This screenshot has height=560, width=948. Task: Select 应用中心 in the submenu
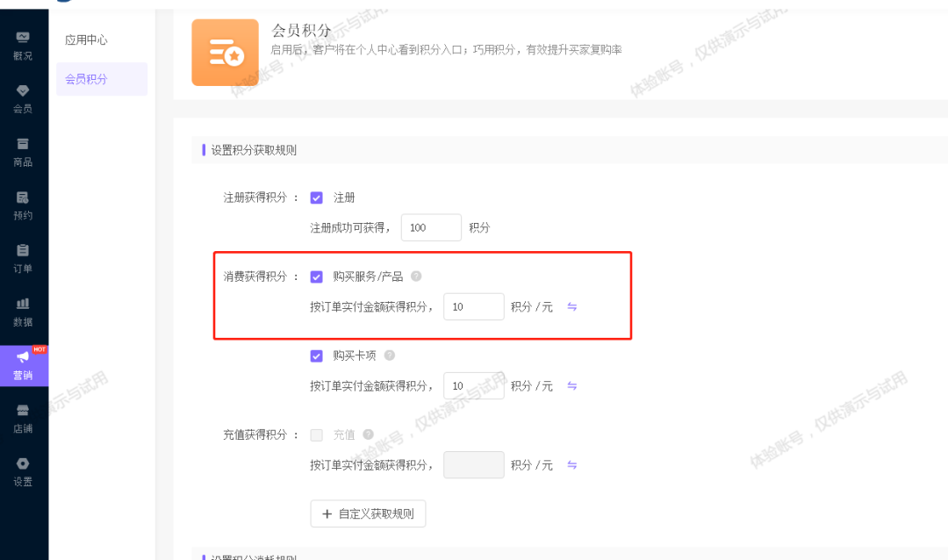coord(86,40)
